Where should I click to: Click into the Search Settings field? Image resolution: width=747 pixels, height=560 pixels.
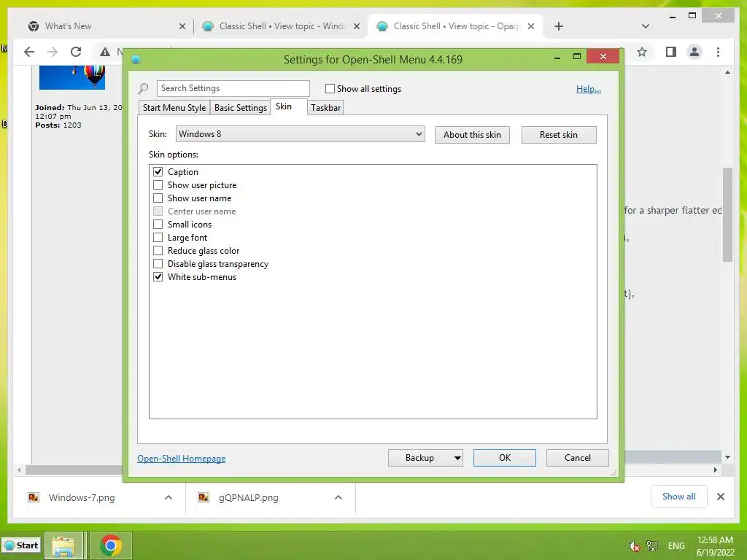pyautogui.click(x=233, y=88)
